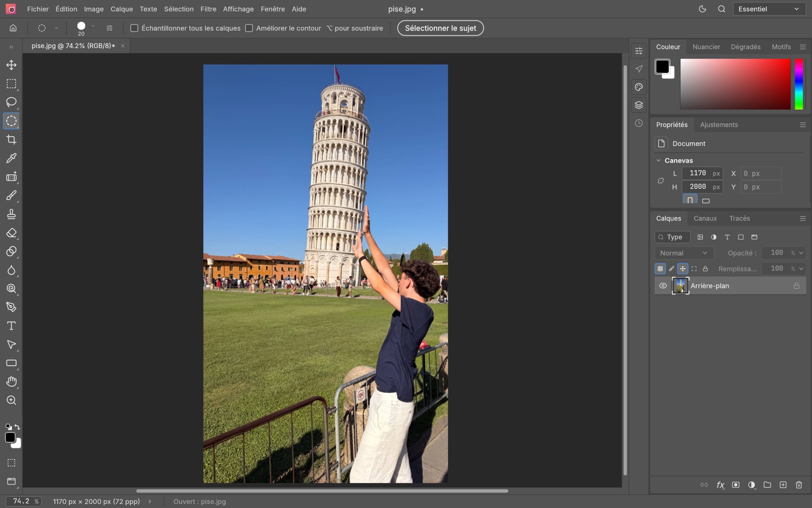Select the Move tool
The image size is (812, 508).
(11, 65)
